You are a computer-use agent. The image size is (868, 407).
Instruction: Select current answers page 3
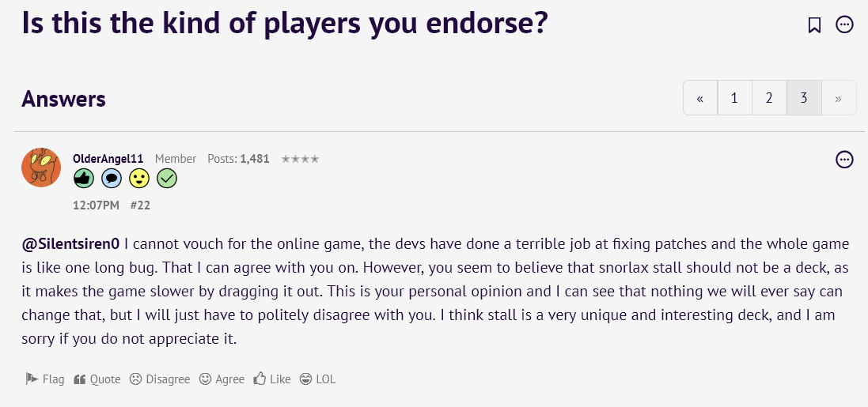tap(803, 98)
